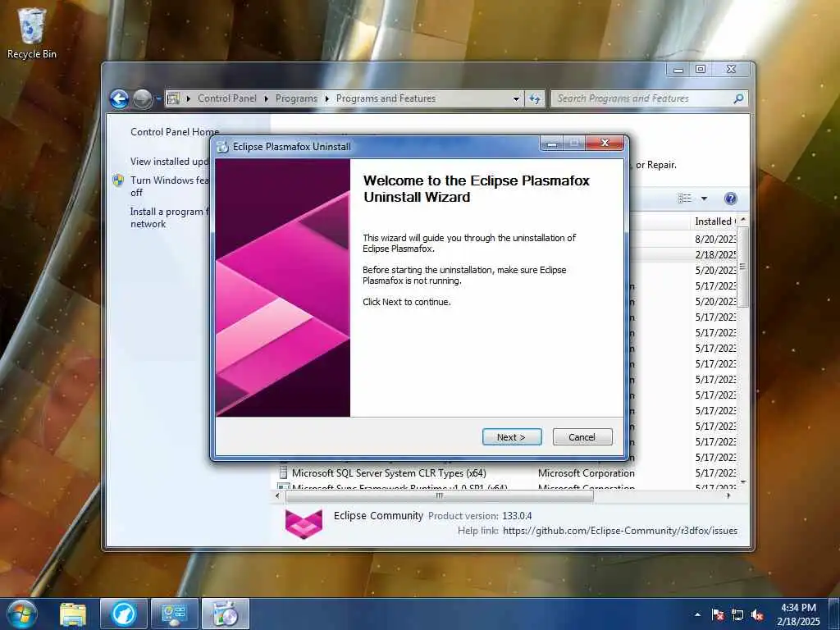The height and width of the screenshot is (630, 840).
Task: Open Control Panel Home link
Action: [x=175, y=132]
